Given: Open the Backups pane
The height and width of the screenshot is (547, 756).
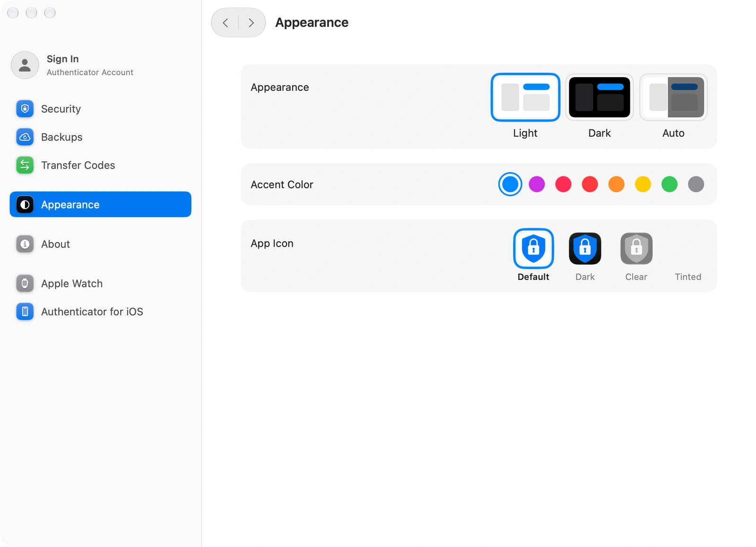Looking at the screenshot, I should click(x=100, y=137).
